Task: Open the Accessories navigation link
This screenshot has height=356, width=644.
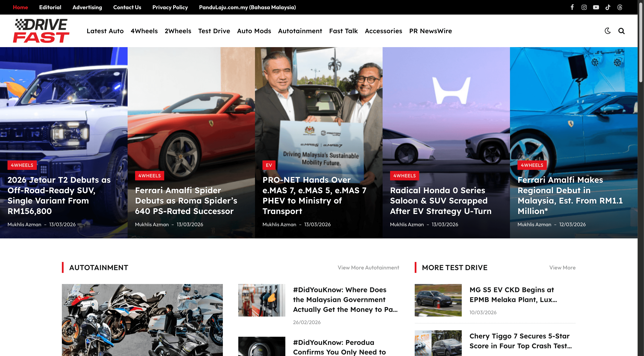Action: [383, 31]
